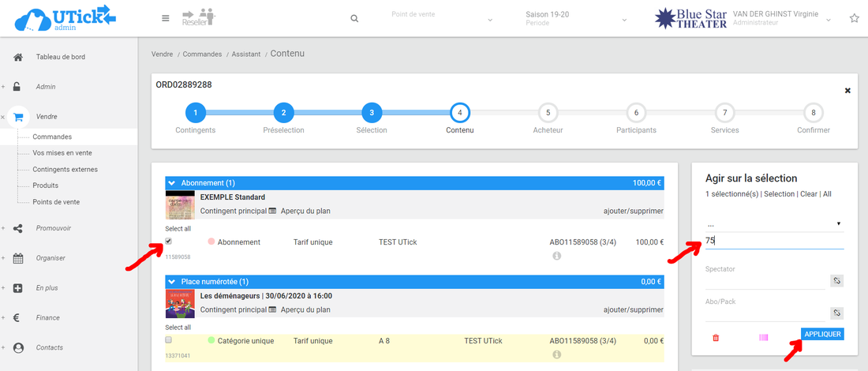The width and height of the screenshot is (868, 371).
Task: Click link icon beside Abo/Pack field
Action: tap(836, 313)
